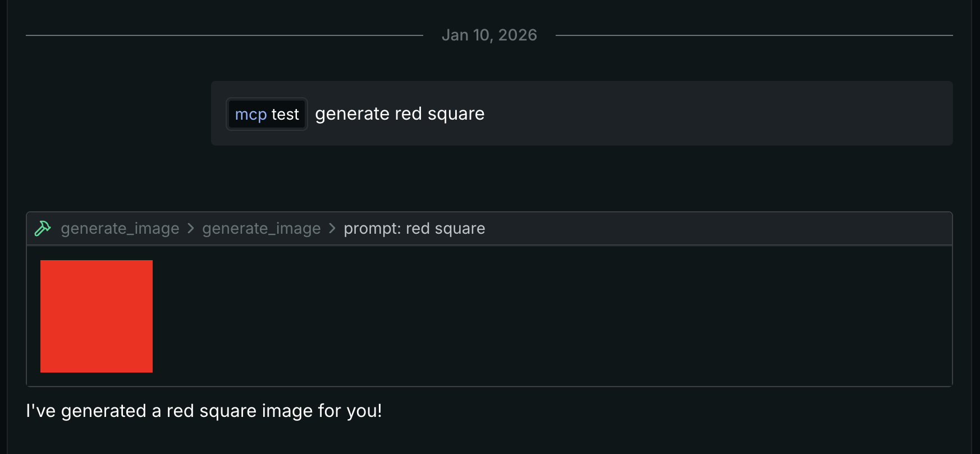Open the generated red square image

pyautogui.click(x=97, y=316)
